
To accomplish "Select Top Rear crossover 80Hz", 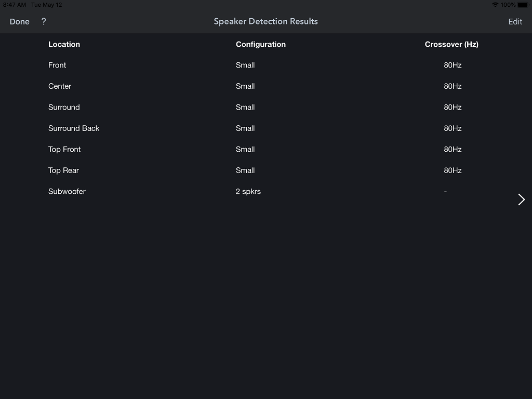I will 453,170.
